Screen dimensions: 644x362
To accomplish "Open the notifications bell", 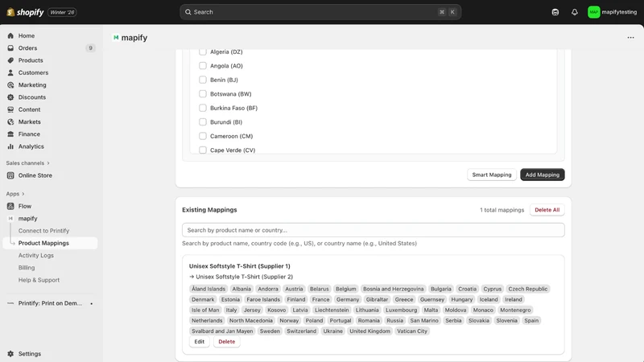I will (575, 12).
